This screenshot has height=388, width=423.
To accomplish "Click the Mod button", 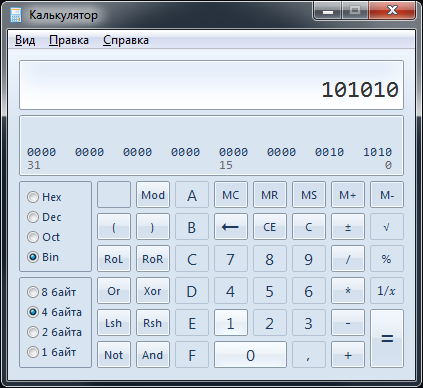I will pos(153,195).
